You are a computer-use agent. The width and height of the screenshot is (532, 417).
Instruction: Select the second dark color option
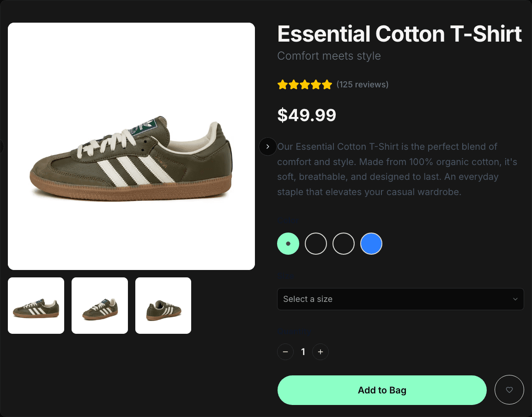click(x=316, y=244)
